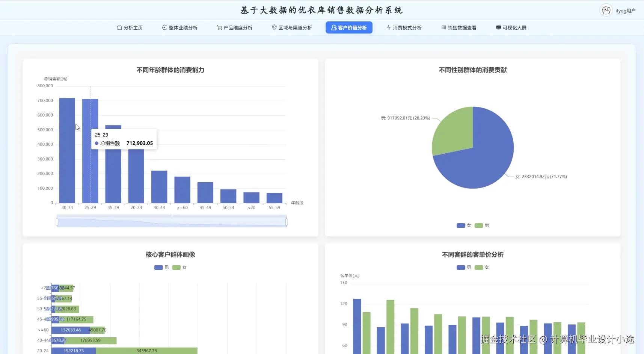Select the highlighted 25-29 bar
This screenshot has width=644, height=354.
tap(90, 151)
